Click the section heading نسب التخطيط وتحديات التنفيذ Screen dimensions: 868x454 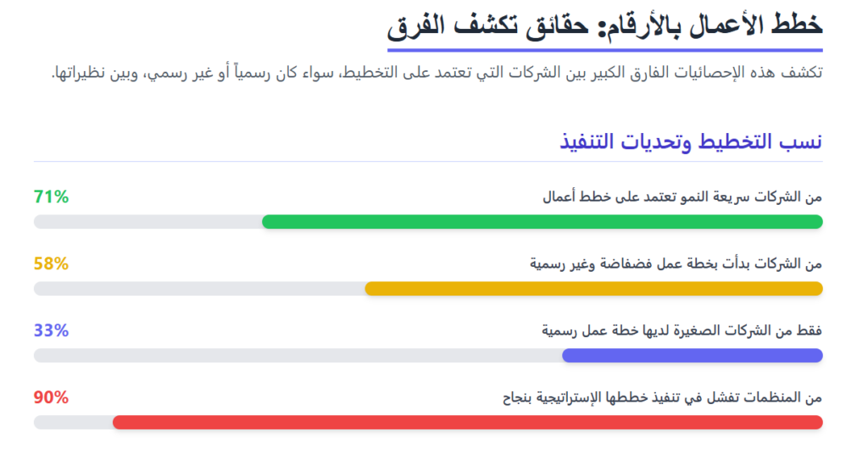click(691, 141)
